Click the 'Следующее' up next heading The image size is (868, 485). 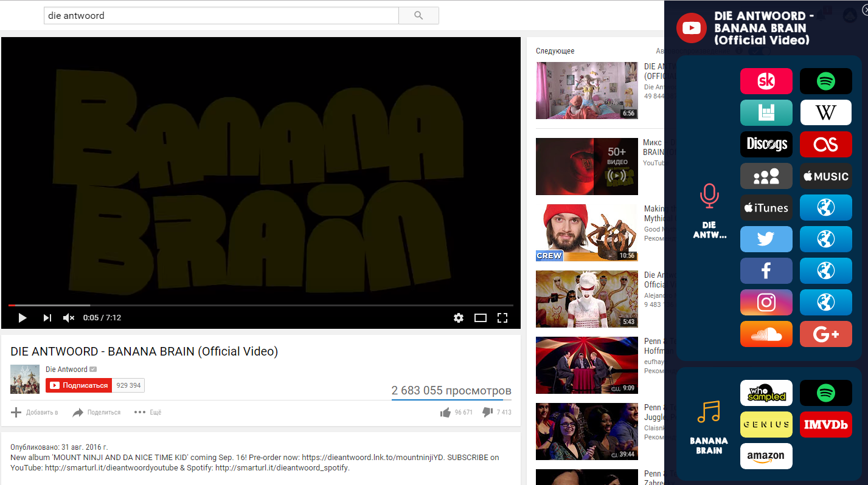tap(555, 51)
